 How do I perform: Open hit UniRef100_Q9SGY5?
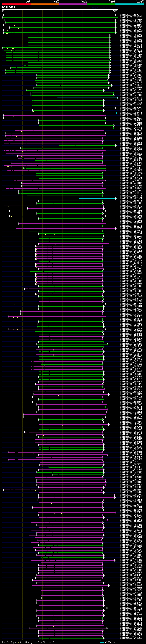131,32
